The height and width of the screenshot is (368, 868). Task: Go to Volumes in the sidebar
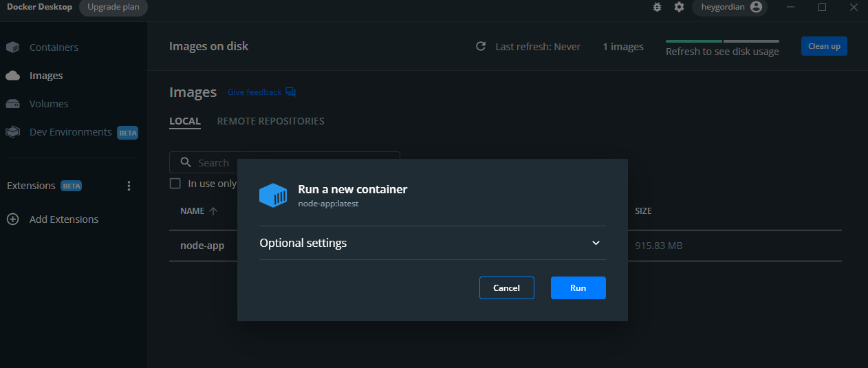49,104
